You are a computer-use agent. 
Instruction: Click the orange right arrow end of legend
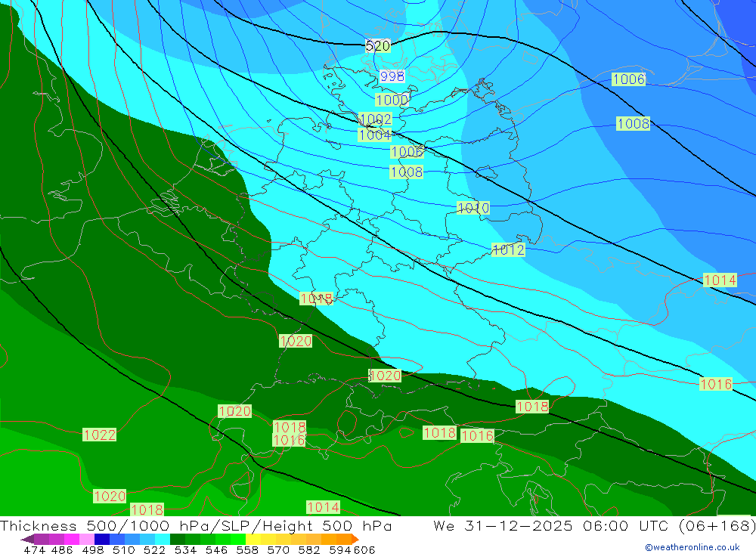click(355, 539)
